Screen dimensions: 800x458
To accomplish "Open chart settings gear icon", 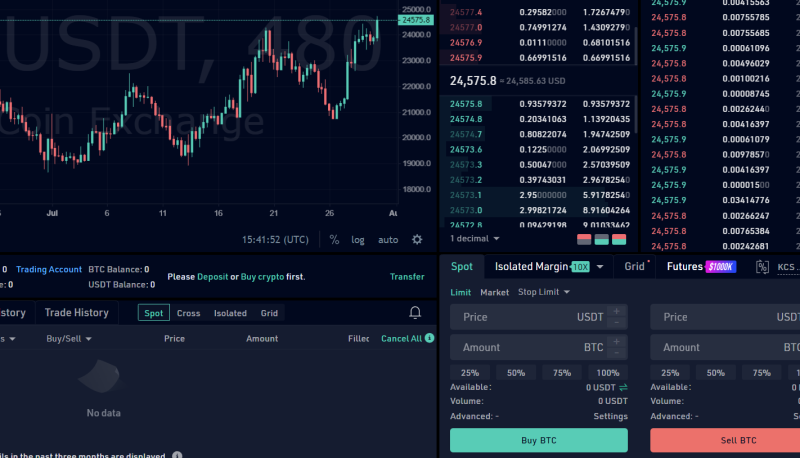I will (x=417, y=240).
